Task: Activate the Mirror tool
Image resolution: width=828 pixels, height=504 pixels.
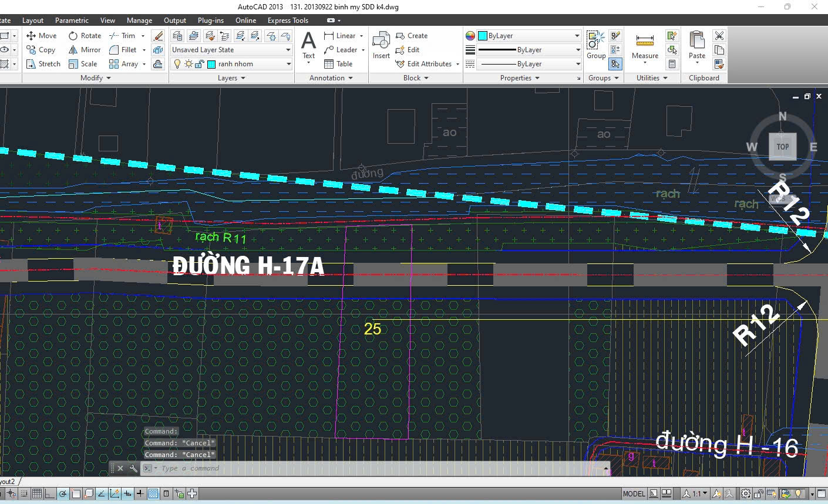Action: [x=85, y=50]
